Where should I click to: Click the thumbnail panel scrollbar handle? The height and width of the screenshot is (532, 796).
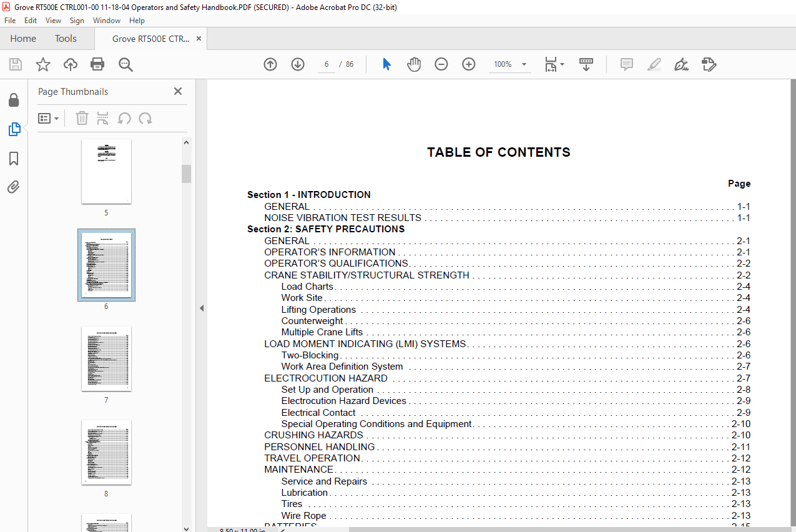[x=186, y=174]
